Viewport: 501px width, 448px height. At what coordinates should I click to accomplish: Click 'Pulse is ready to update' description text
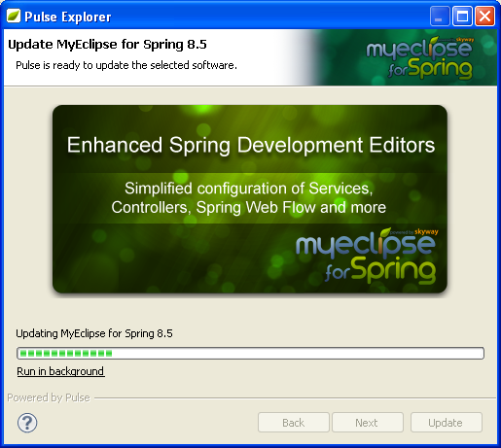[x=126, y=65]
